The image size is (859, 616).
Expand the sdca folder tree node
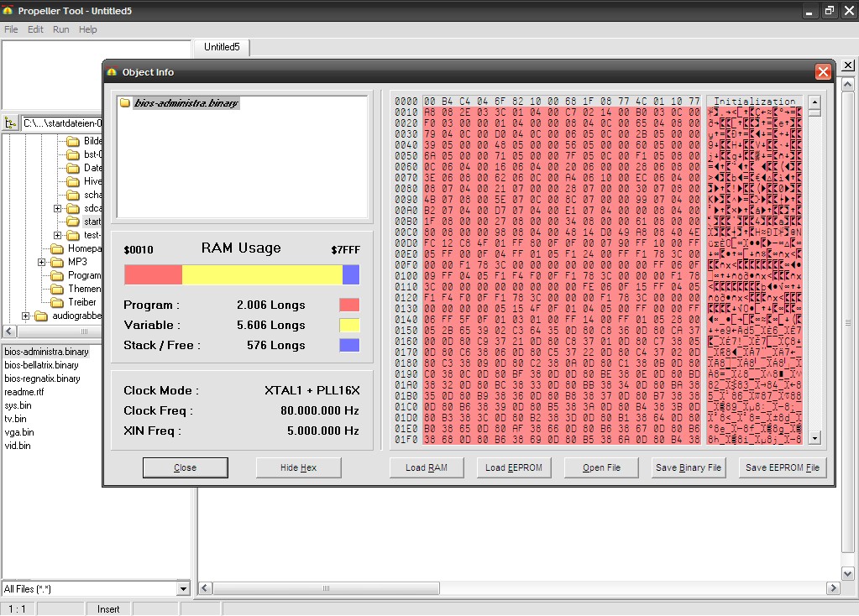(57, 208)
